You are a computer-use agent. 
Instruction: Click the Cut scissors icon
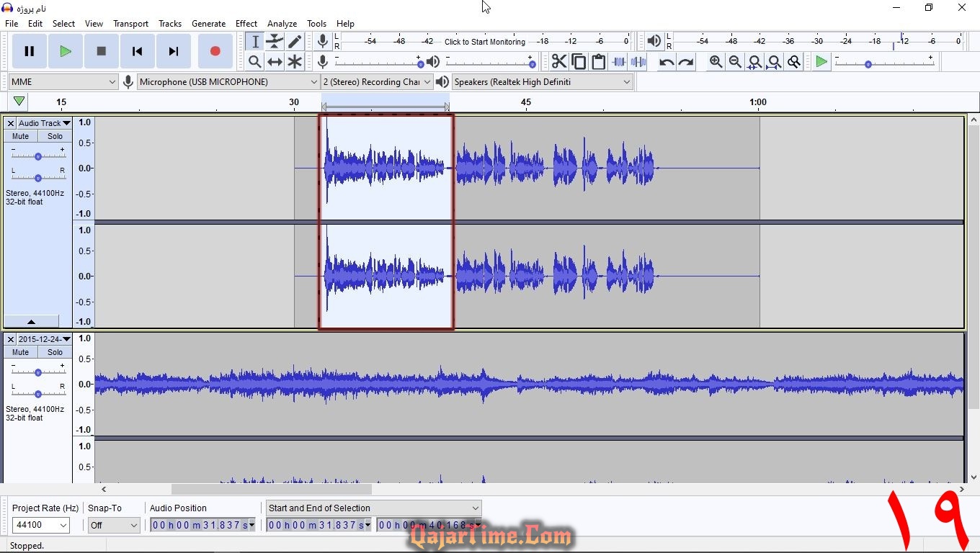coord(559,62)
